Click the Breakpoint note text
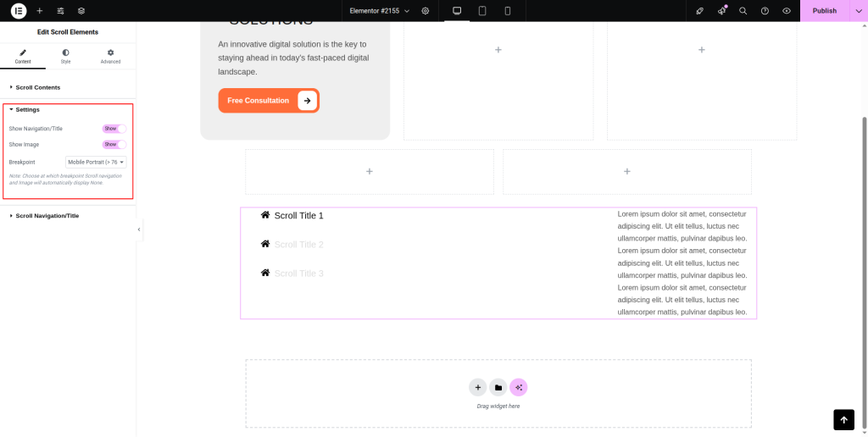 click(x=65, y=179)
